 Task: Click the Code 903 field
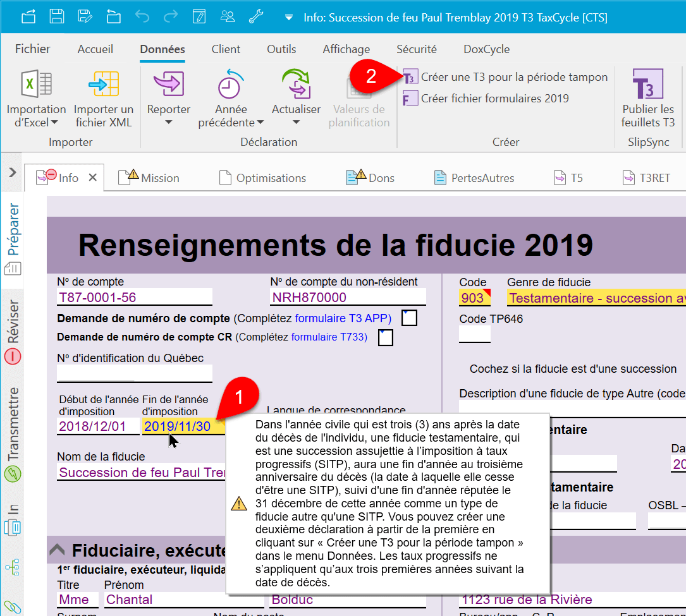[475, 298]
